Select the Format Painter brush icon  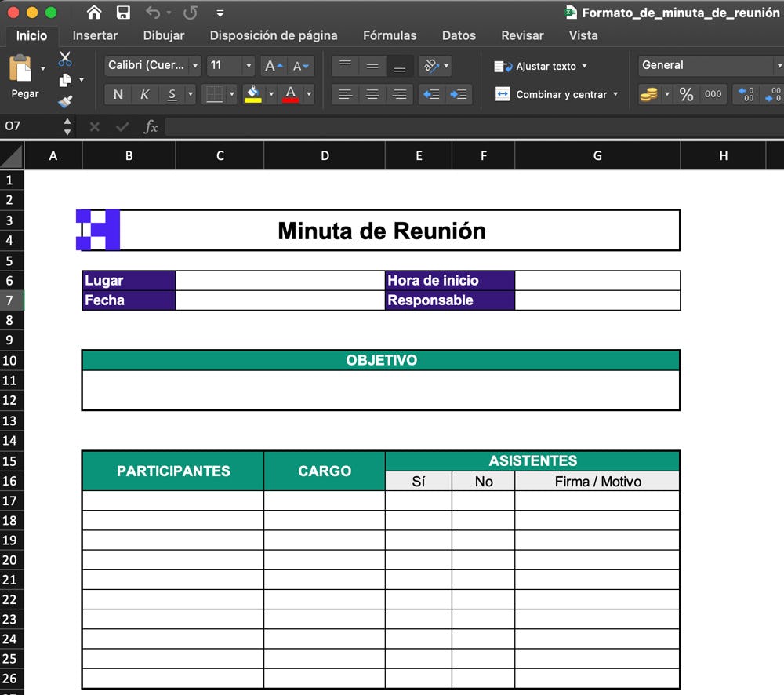pos(69,101)
